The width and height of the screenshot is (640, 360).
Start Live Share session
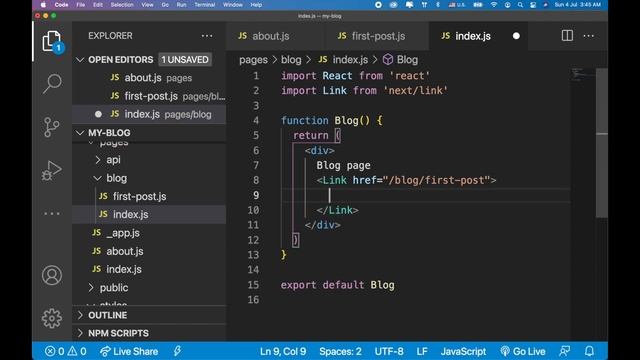(x=129, y=351)
